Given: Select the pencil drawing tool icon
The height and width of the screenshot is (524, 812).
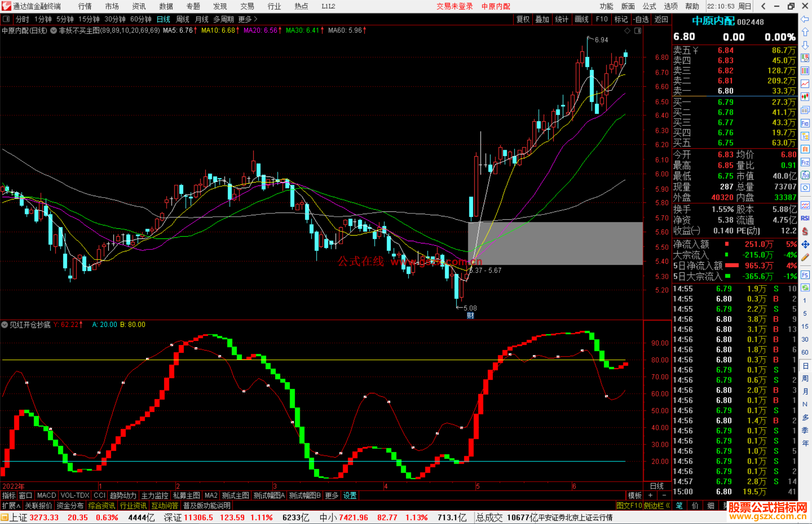Looking at the screenshot, I should tap(804, 258).
